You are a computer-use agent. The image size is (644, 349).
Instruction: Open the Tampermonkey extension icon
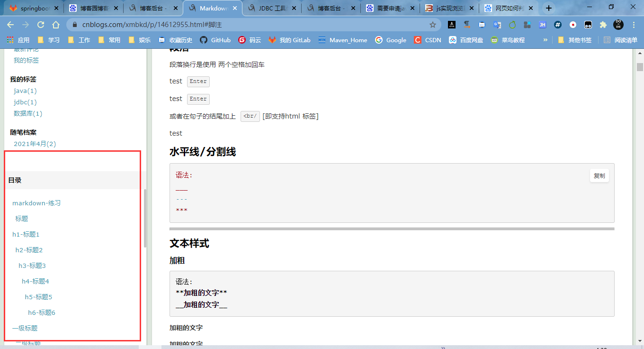tap(588, 25)
